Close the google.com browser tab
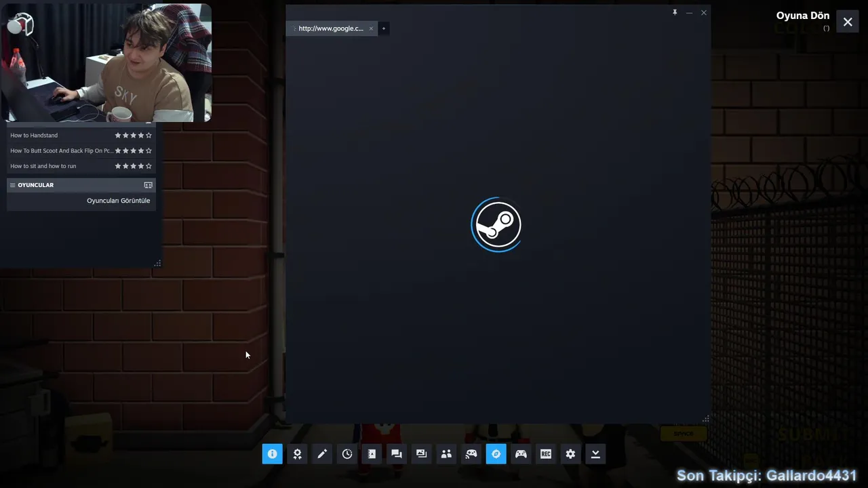Screen dimensions: 868x488 tap(371, 28)
